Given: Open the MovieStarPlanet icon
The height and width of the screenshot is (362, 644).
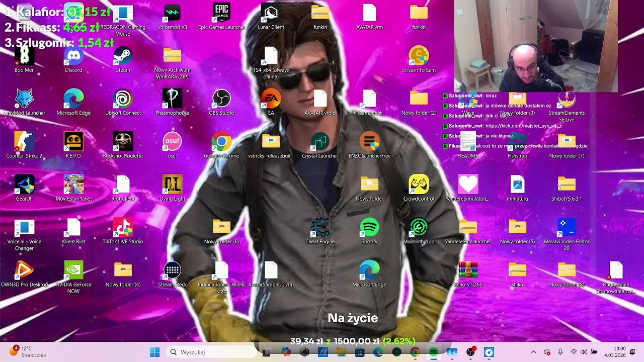Looking at the screenshot, I should [73, 189].
